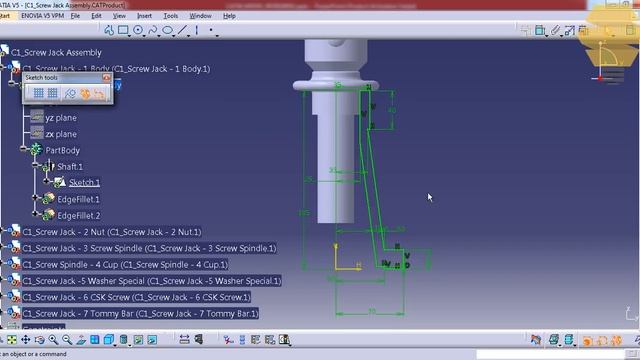Select the zx plane in tree

pyautogui.click(x=61, y=134)
